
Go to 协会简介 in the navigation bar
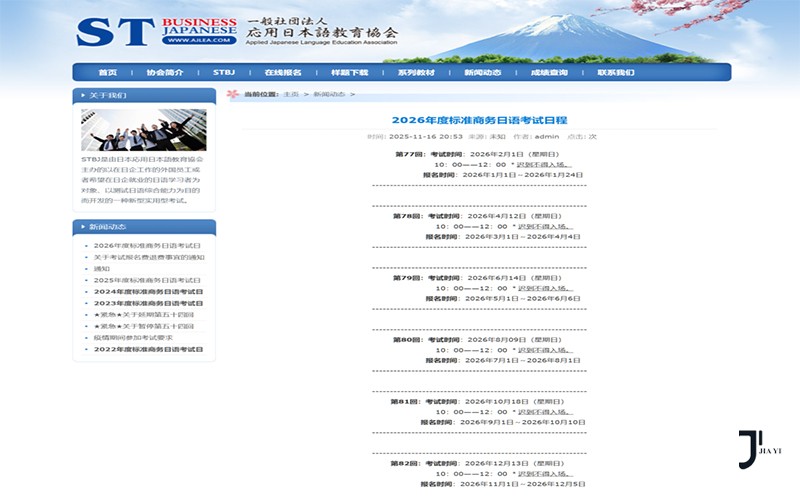point(165,72)
